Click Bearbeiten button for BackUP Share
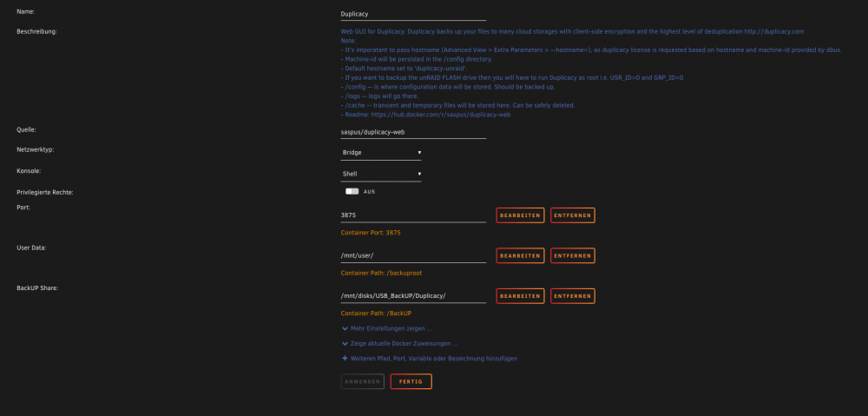This screenshot has height=416, width=868. [520, 296]
